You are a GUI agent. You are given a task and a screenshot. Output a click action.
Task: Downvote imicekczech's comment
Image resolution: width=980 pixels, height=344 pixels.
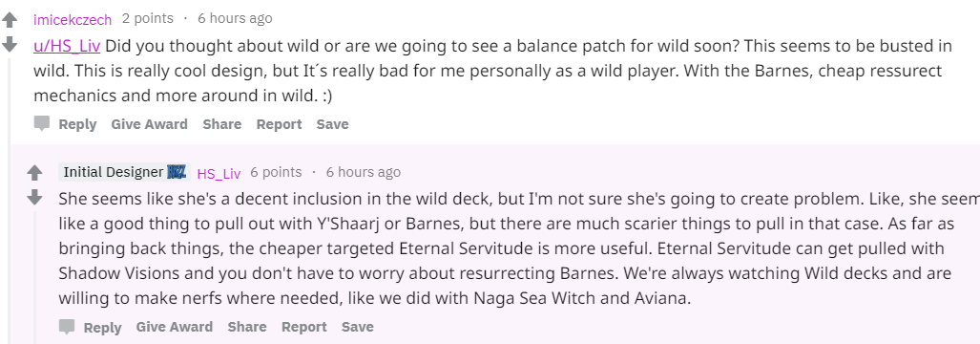tap(10, 44)
